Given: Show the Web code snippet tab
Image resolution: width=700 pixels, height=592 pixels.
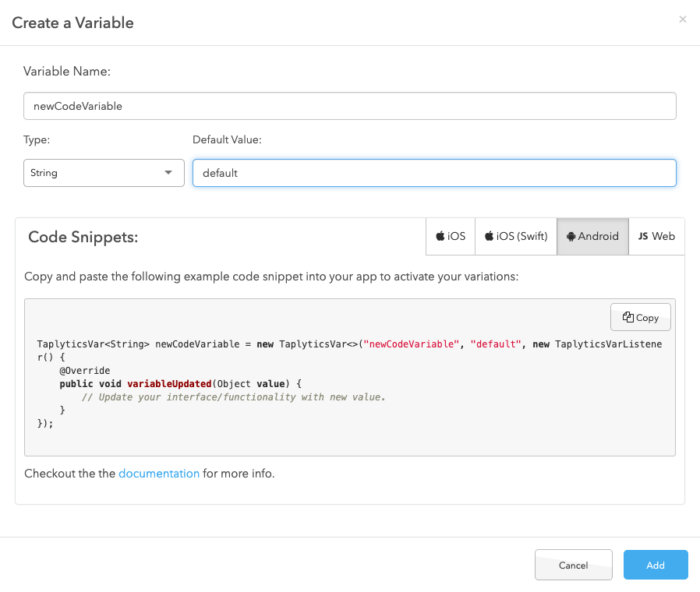Looking at the screenshot, I should tap(656, 237).
